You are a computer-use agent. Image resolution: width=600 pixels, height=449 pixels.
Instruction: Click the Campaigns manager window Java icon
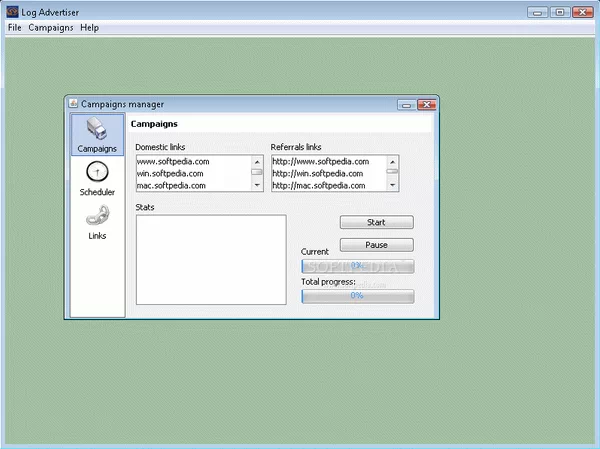[73, 103]
